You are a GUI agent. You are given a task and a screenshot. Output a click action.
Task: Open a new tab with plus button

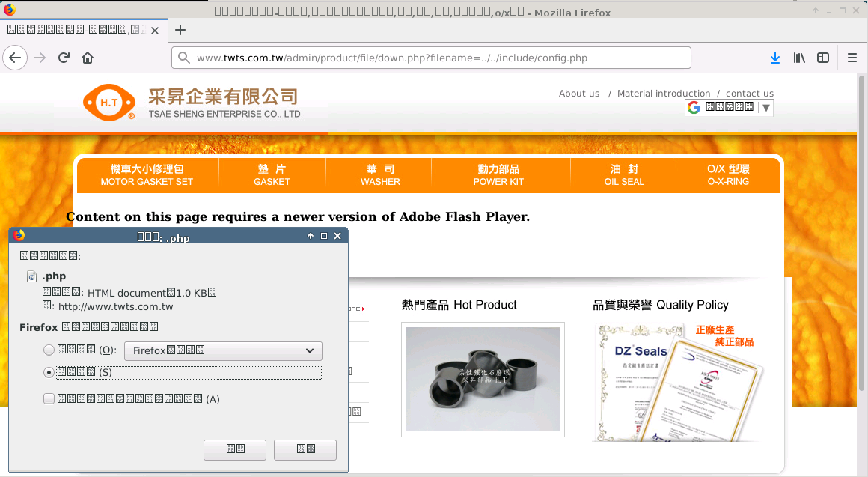click(x=180, y=30)
